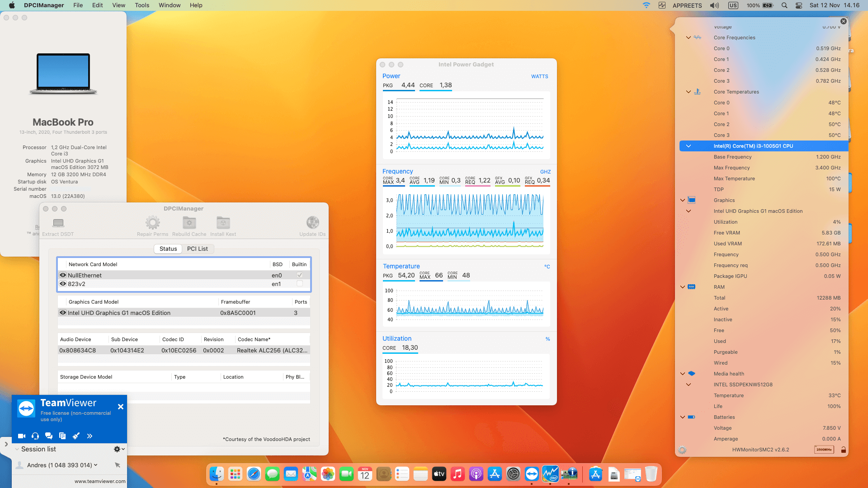
Task: Open HWMonitorSMC2 settings gear
Action: [x=683, y=450]
